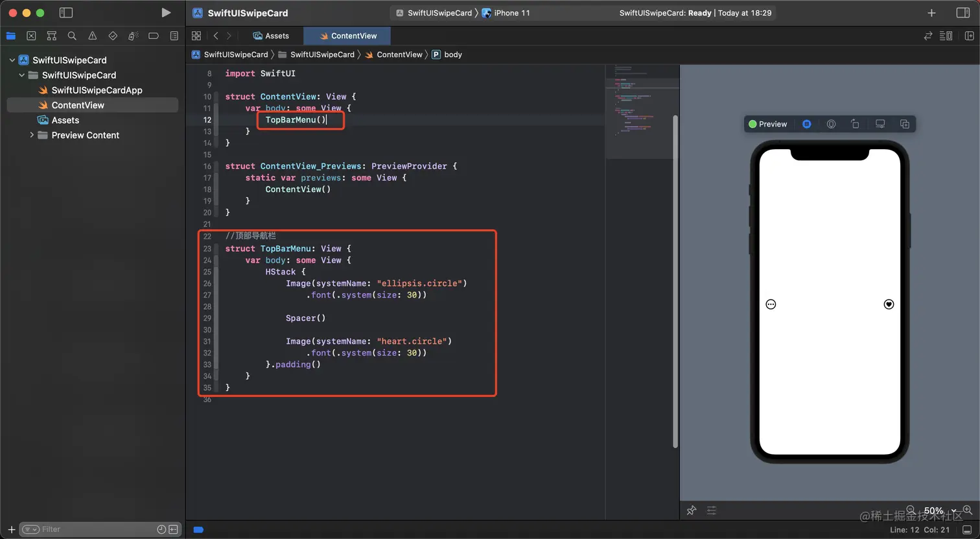Pin the preview canvas
The image size is (980, 539).
[x=692, y=510]
